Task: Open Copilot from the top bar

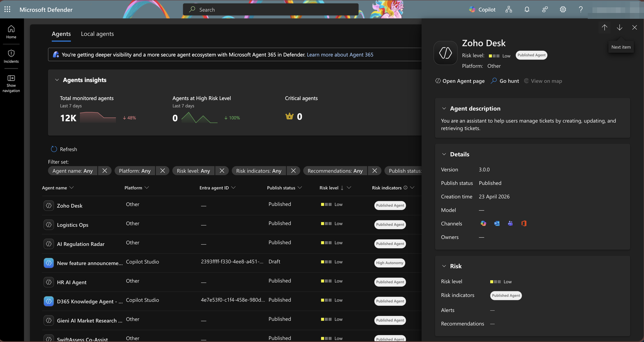Action: coord(482,9)
